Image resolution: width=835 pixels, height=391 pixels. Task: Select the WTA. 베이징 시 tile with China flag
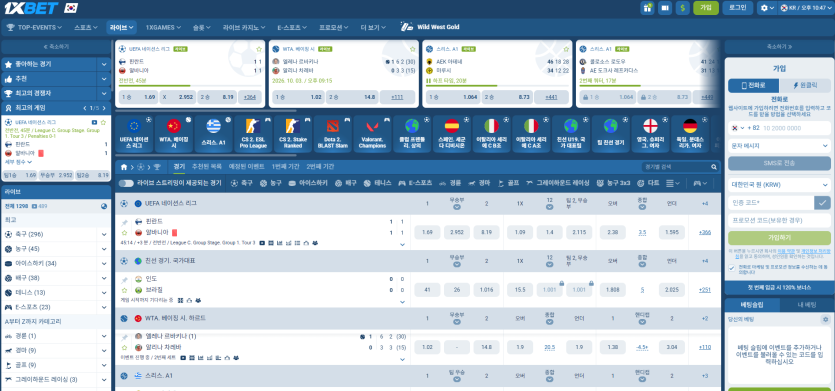174,134
